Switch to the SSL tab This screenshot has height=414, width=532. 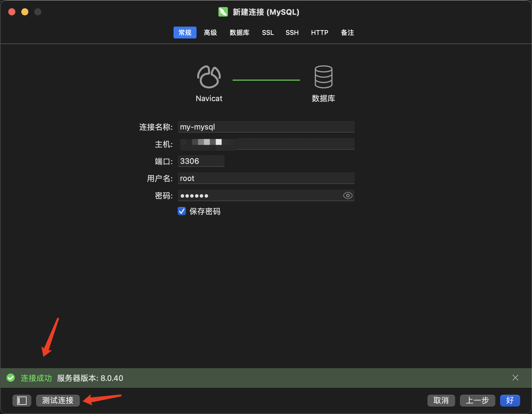pyautogui.click(x=268, y=33)
